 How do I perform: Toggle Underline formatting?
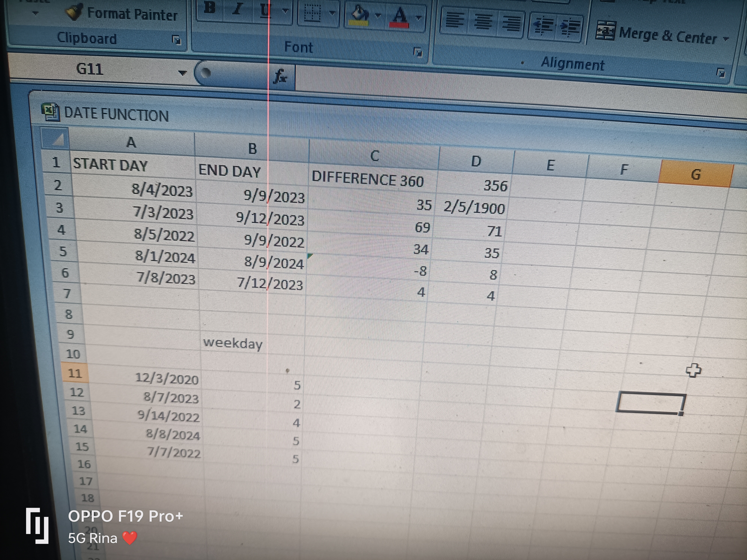265,10
